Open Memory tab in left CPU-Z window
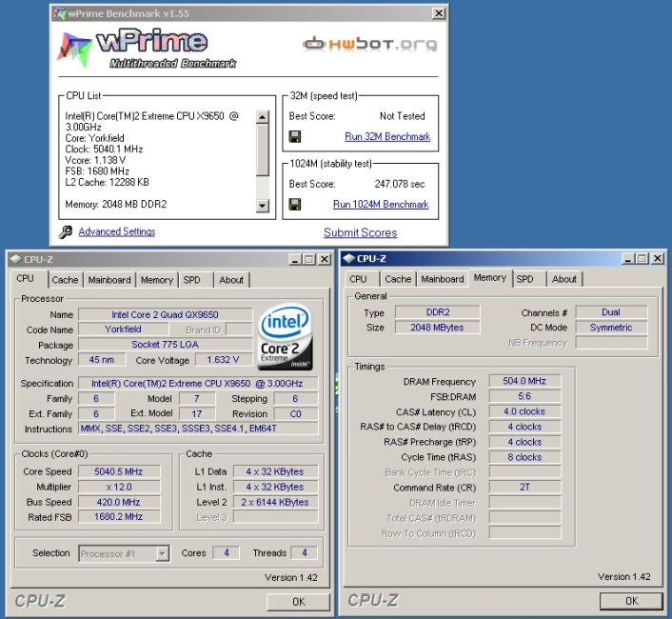The width and height of the screenshot is (672, 619). click(x=157, y=280)
